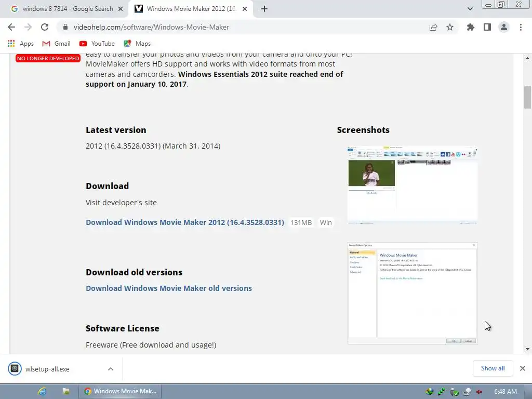The height and width of the screenshot is (399, 532).
Task: Click Chrome Windows Movie Mak... taskbar button
Action: coord(120,391)
